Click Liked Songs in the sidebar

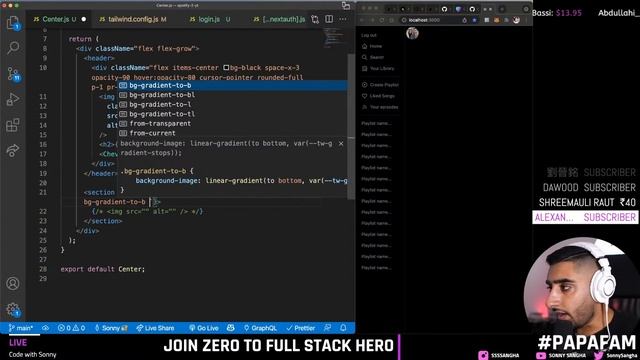click(378, 96)
